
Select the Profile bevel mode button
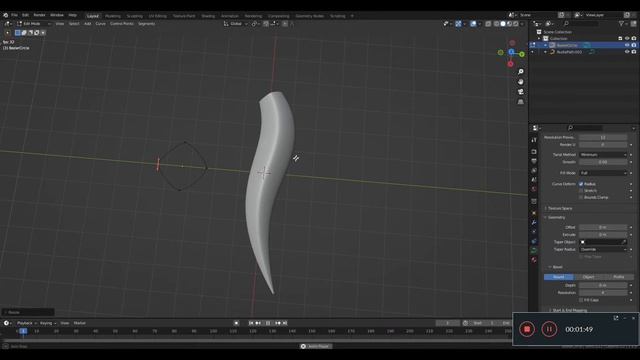618,277
